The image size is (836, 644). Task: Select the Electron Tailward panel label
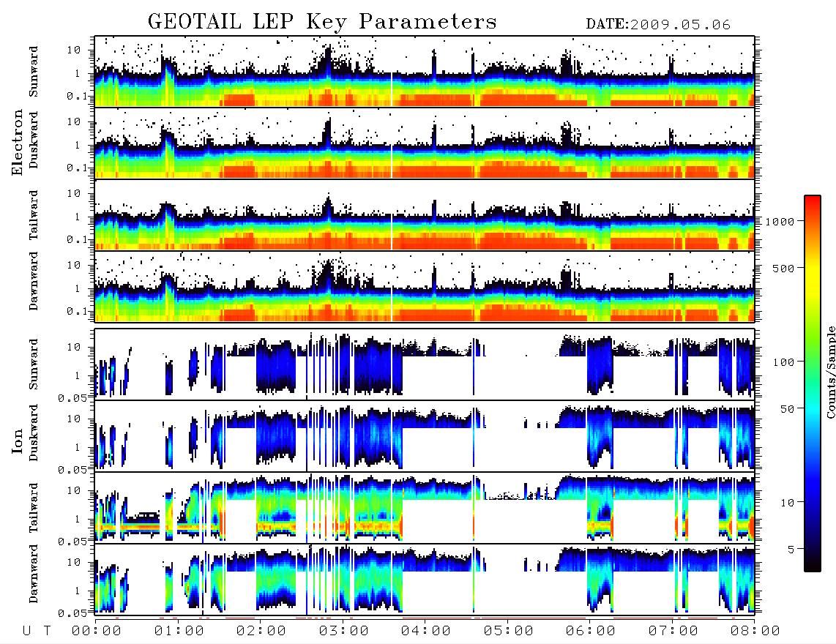coord(34,215)
